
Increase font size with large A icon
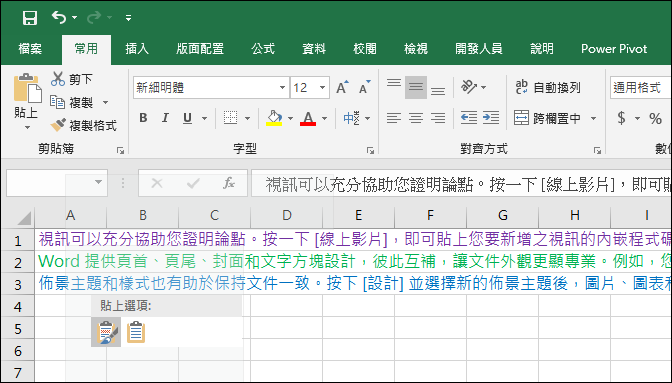pyautogui.click(x=342, y=88)
